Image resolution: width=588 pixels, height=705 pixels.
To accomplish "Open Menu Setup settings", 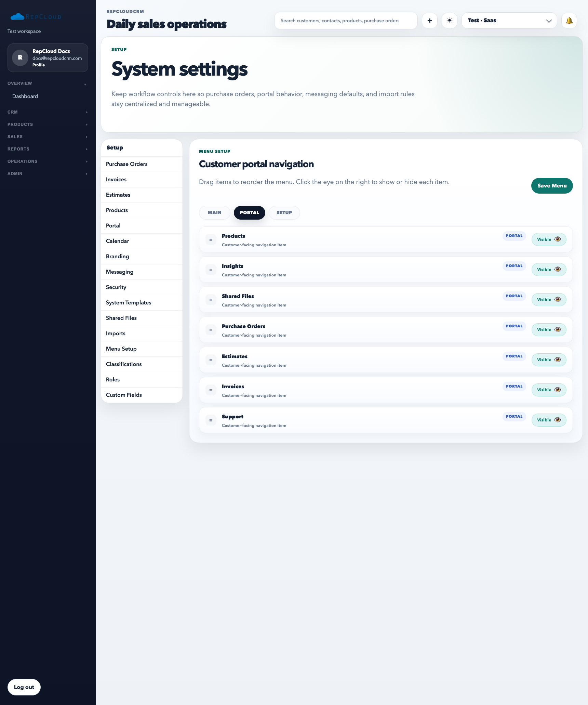I will click(x=142, y=349).
